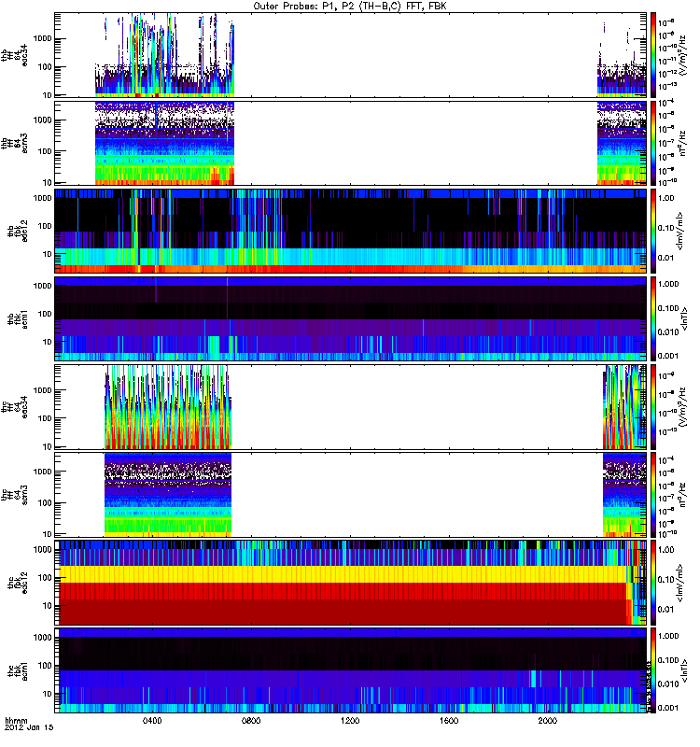
Task: Click the "thb fff 64 eac34" y-axis label
Action: pos(14,55)
